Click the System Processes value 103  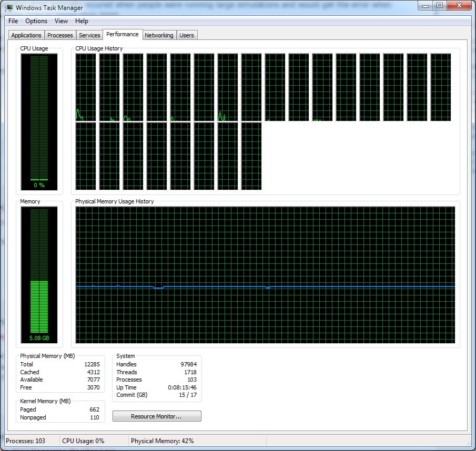pyautogui.click(x=192, y=380)
